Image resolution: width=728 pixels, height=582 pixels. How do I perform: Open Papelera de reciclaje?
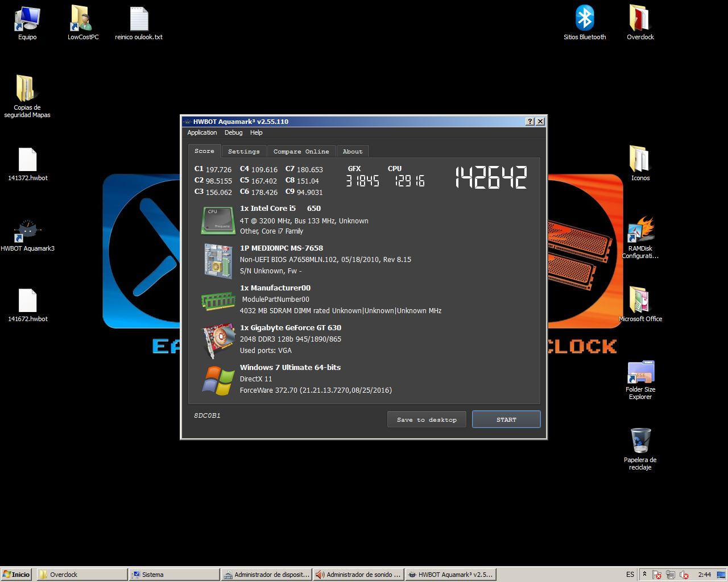pos(640,449)
